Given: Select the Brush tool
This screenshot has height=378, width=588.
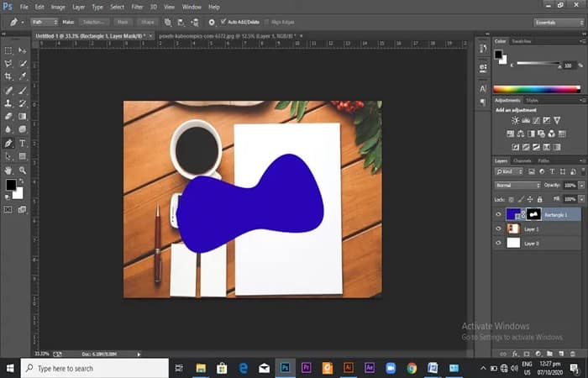Looking at the screenshot, I should tap(23, 90).
